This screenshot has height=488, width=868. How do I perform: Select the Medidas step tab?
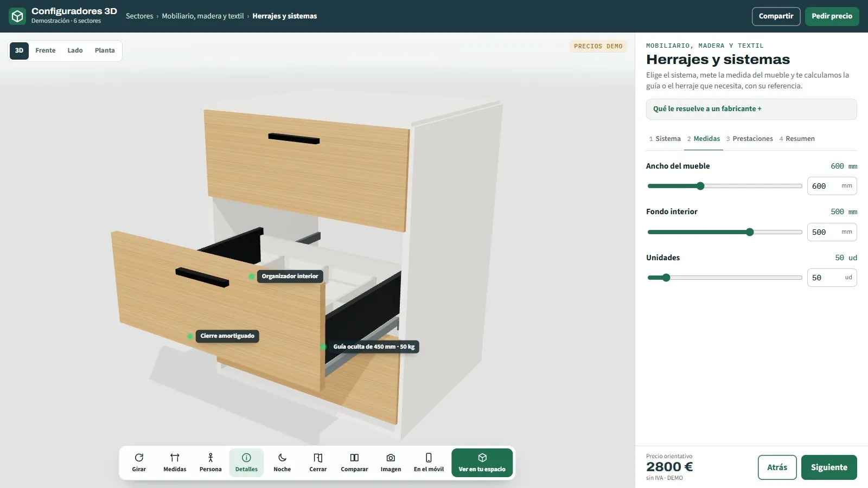point(704,139)
